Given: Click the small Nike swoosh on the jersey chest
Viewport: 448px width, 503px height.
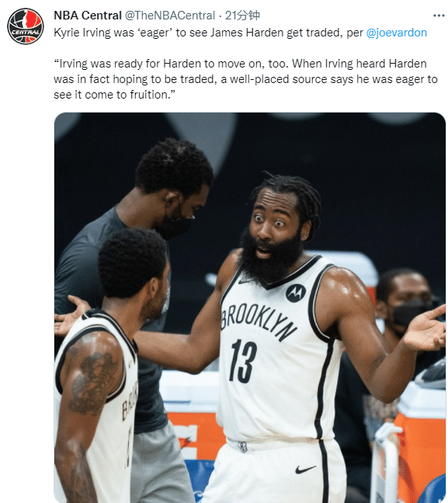Looking at the screenshot, I should coord(245,282).
